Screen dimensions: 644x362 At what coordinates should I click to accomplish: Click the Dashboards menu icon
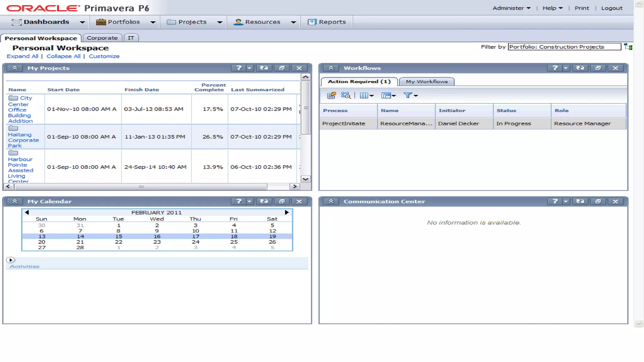[x=16, y=22]
